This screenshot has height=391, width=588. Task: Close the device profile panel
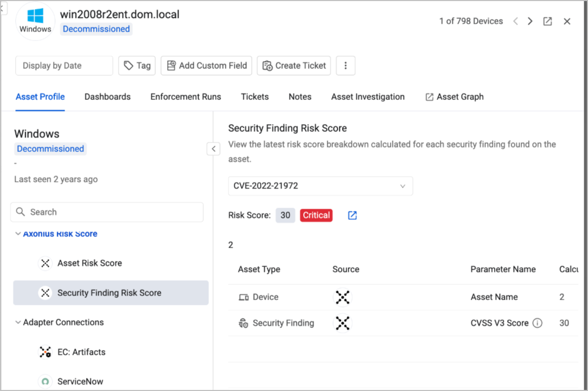(x=567, y=22)
